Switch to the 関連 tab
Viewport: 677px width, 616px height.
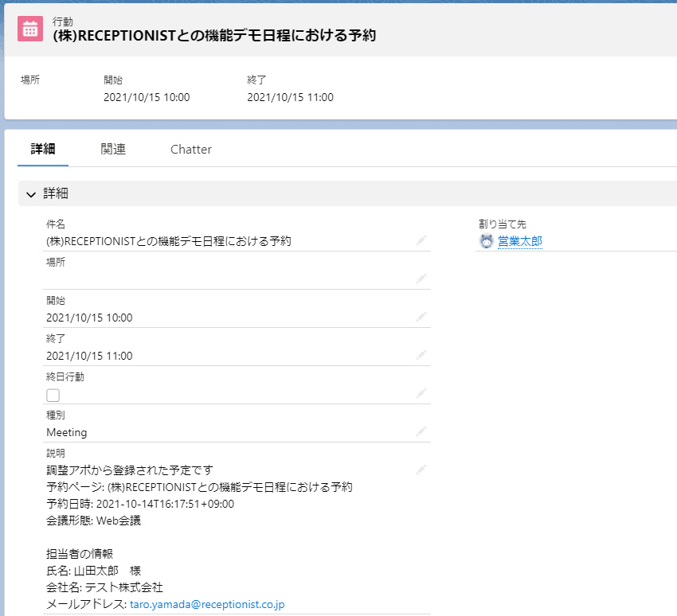[x=113, y=150]
